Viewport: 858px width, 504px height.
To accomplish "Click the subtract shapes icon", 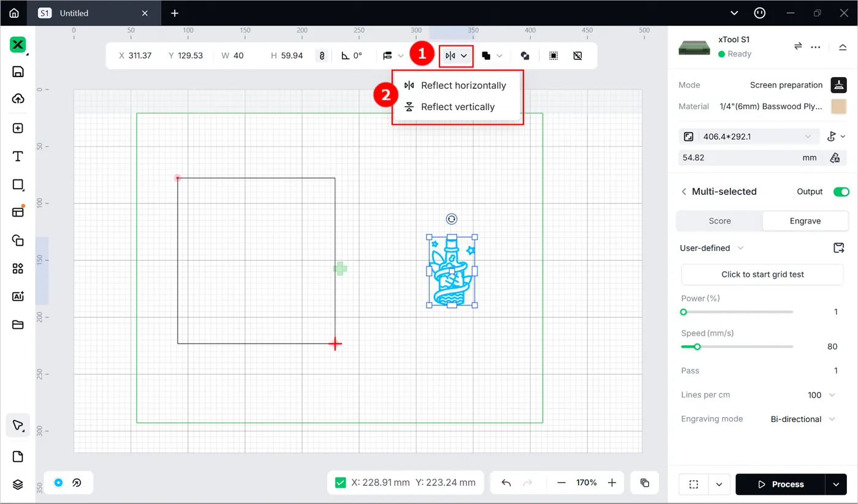I will click(x=525, y=56).
